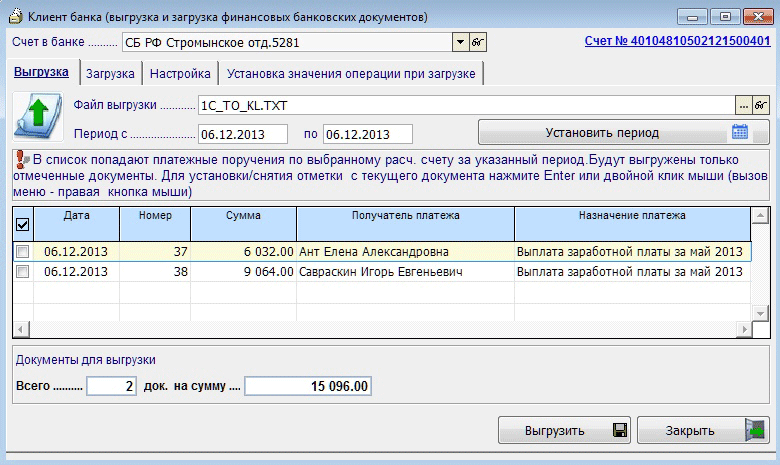Open the file browse ellipsis button

(743, 105)
